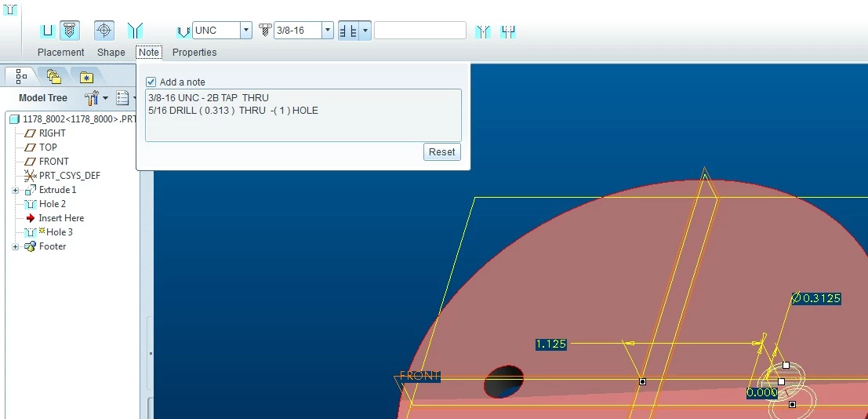868x419 pixels.
Task: Click the countersink icon at toolbar right
Action: (483, 31)
